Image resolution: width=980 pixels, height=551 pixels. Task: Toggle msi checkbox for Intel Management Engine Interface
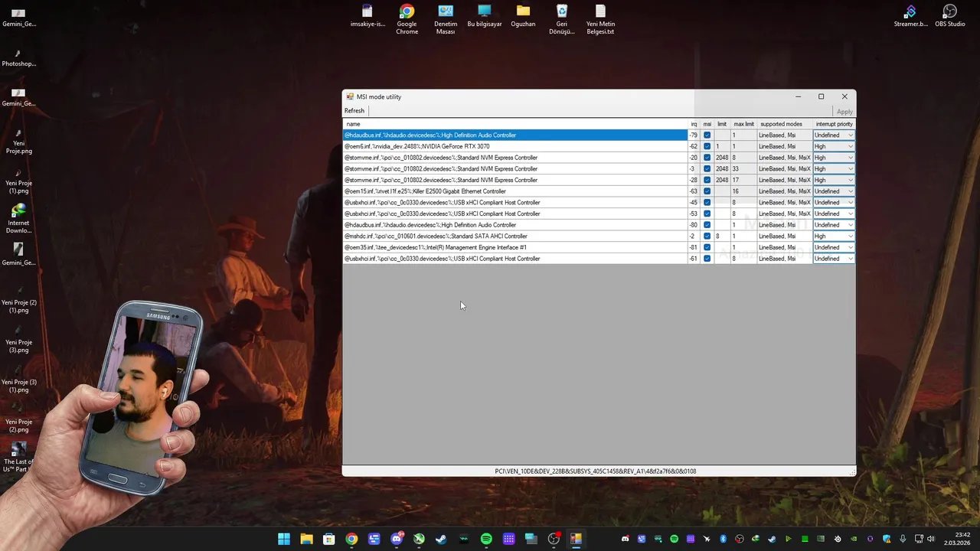(707, 248)
